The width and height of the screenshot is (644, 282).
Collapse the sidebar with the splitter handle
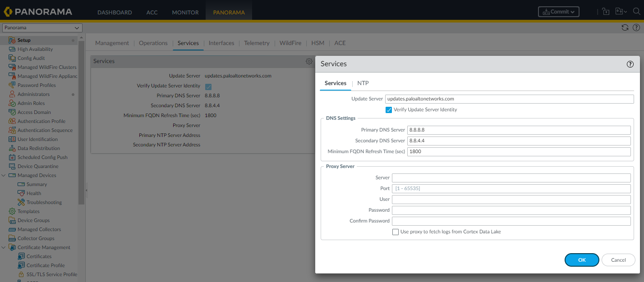(x=87, y=191)
